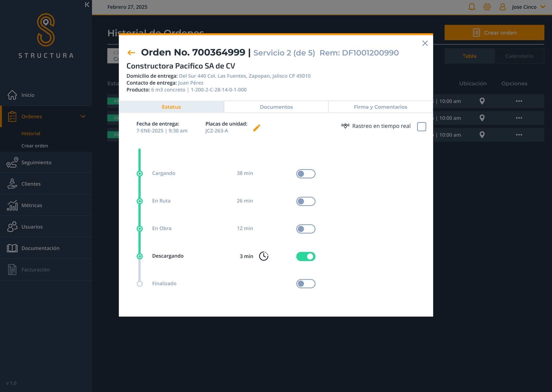Collapse the sidebar with arrow icon
552x392 pixels.
pos(87,5)
